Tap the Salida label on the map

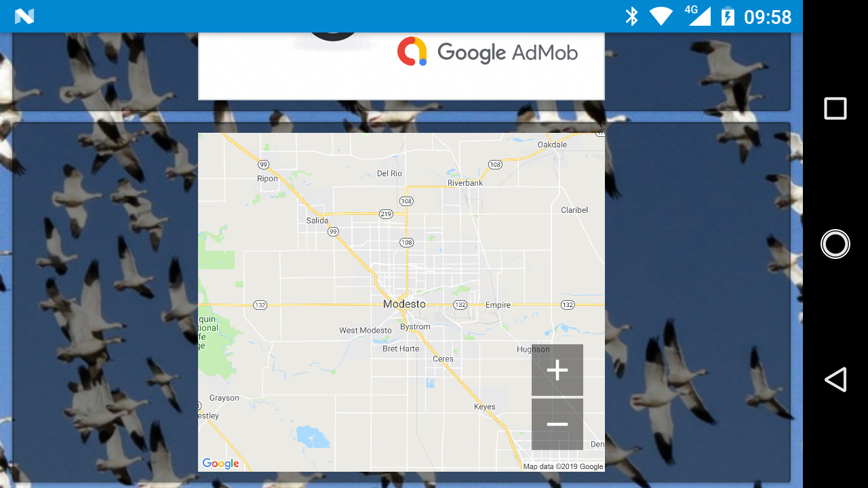coord(317,220)
